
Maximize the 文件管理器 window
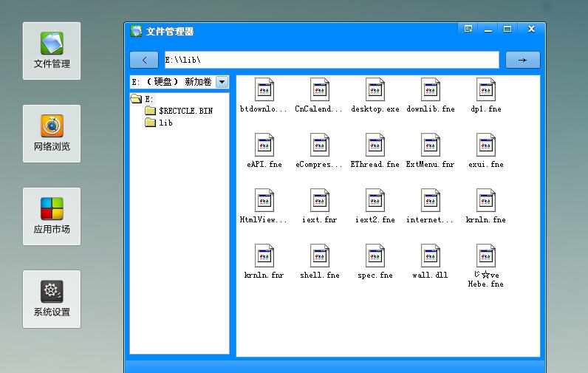click(x=507, y=29)
